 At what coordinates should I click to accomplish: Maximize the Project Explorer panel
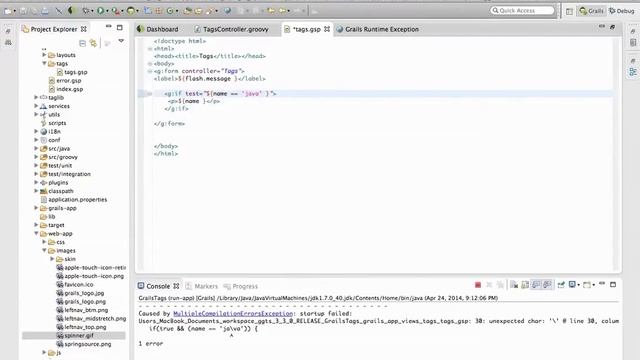(x=120, y=27)
